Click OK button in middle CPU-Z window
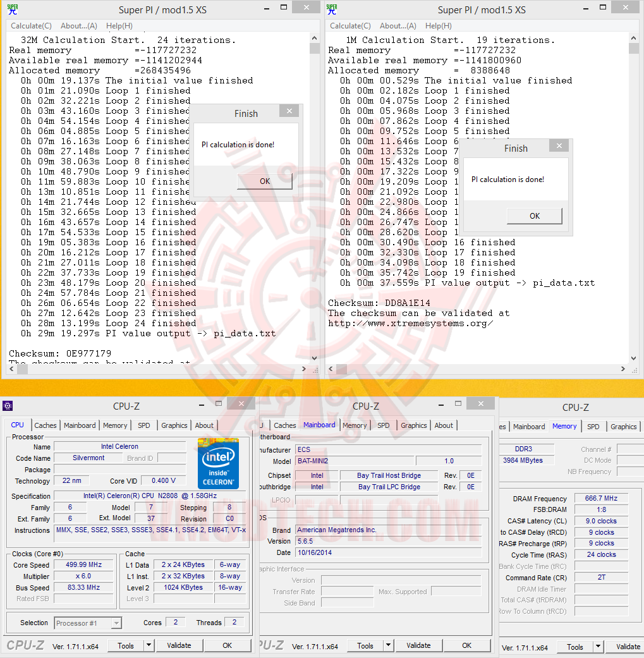The height and width of the screenshot is (658, 644). point(467,645)
